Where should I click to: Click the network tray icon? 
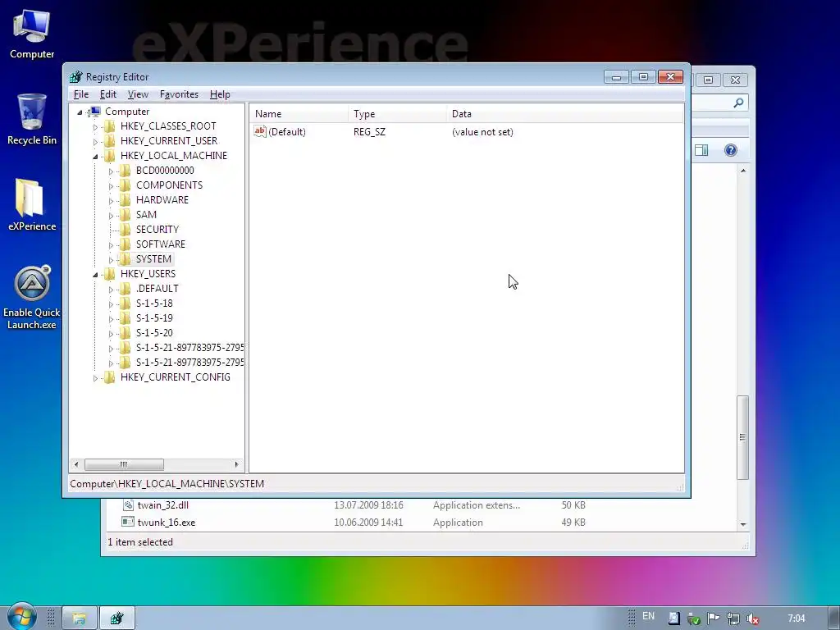[x=733, y=619]
